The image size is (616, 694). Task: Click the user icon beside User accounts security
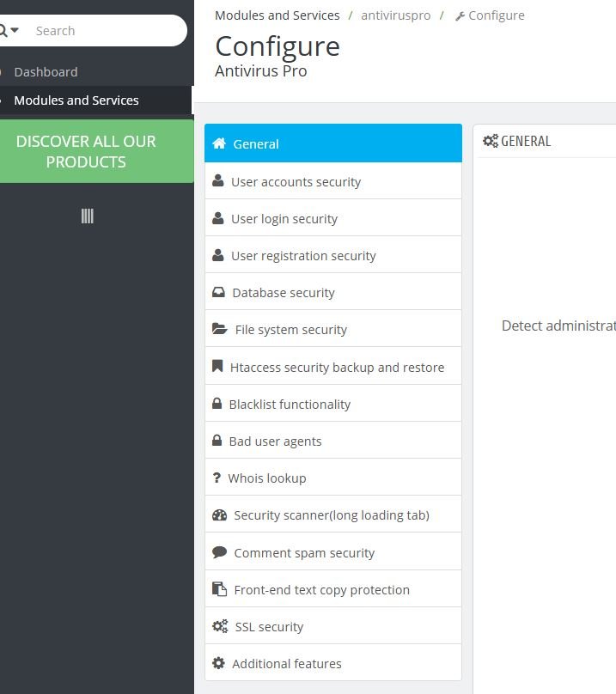(x=218, y=180)
